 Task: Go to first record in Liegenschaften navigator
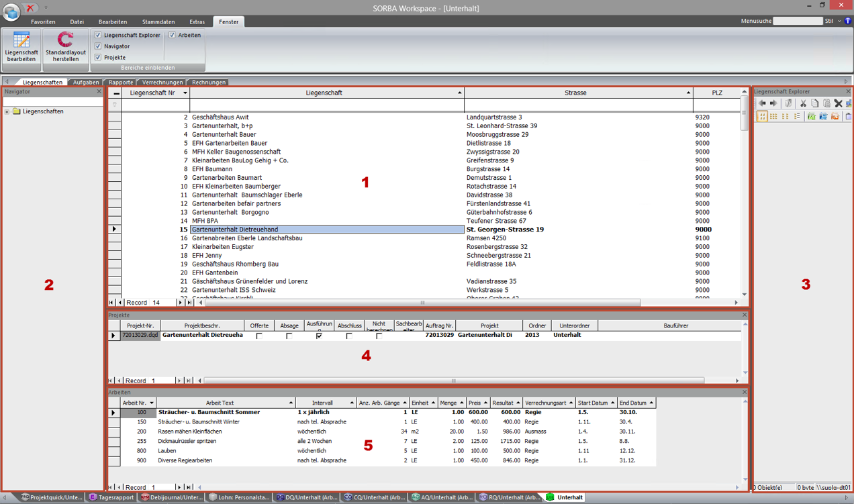pos(111,303)
